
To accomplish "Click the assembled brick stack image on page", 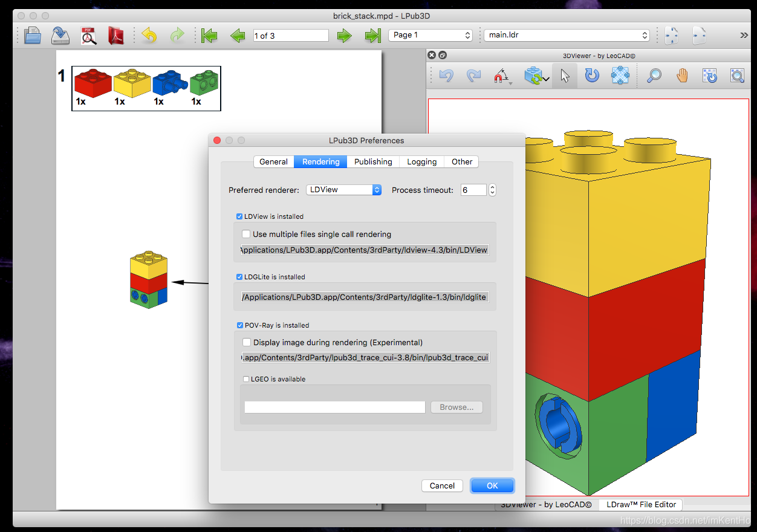I will pyautogui.click(x=149, y=280).
